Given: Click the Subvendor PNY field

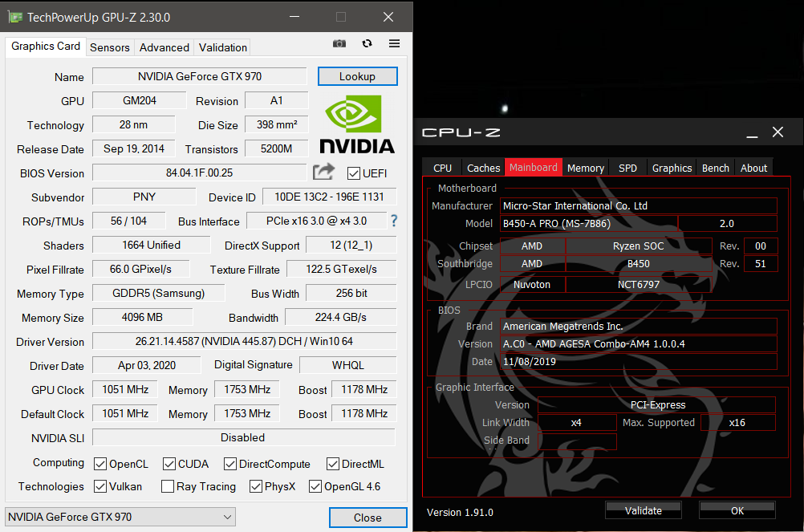Looking at the screenshot, I should pyautogui.click(x=144, y=197).
